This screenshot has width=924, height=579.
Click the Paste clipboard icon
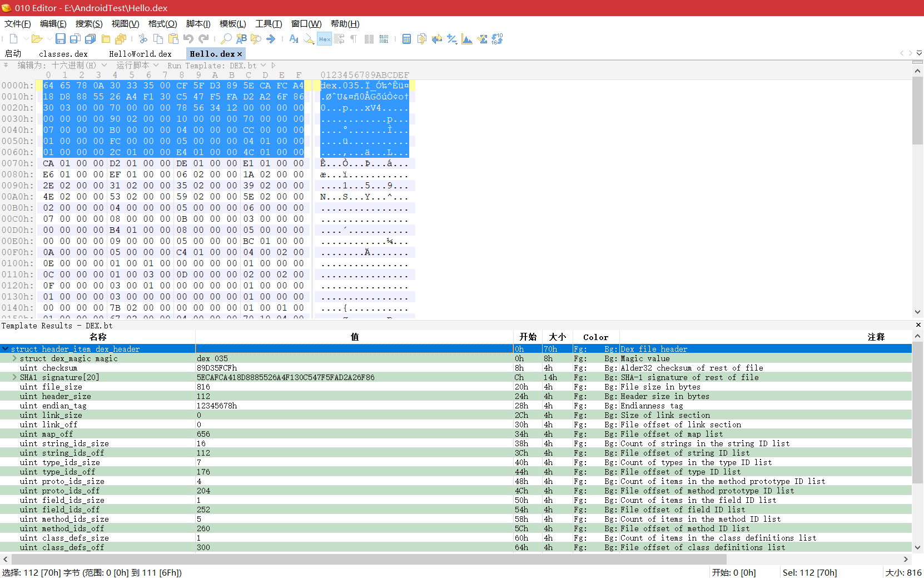point(173,39)
